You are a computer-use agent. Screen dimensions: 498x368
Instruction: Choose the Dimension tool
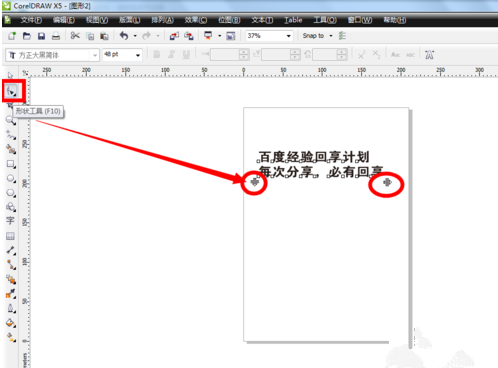tap(11, 250)
